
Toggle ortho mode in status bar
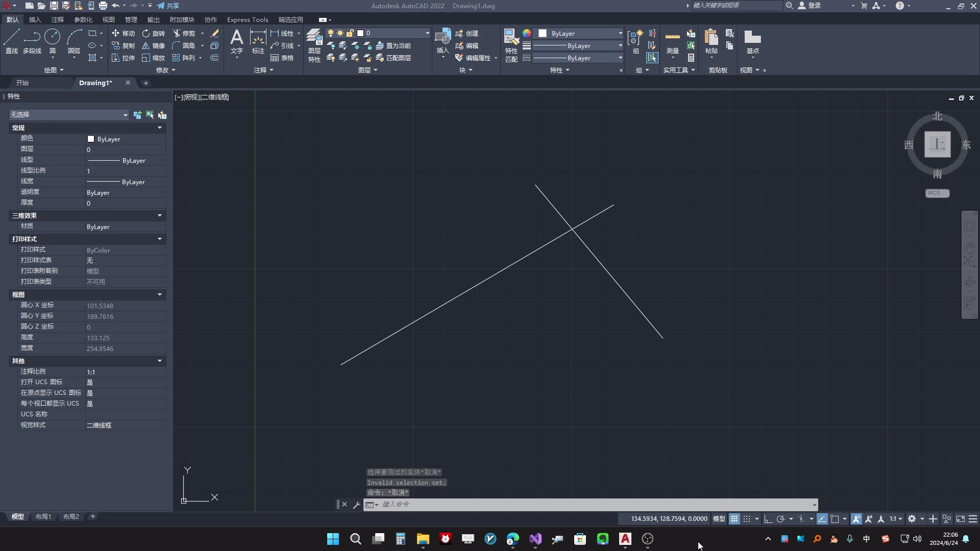pos(768,519)
